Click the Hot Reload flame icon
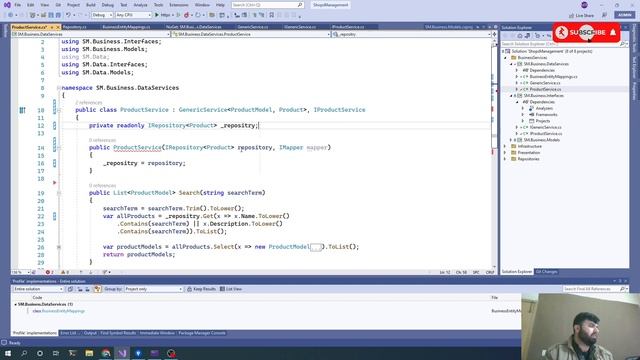This screenshot has width=640, height=360. click(187, 15)
